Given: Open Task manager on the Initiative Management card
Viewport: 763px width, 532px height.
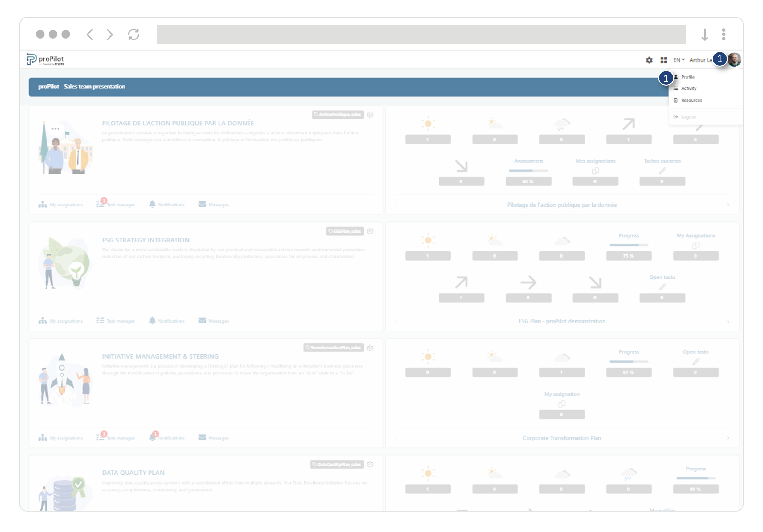Looking at the screenshot, I should 116,437.
